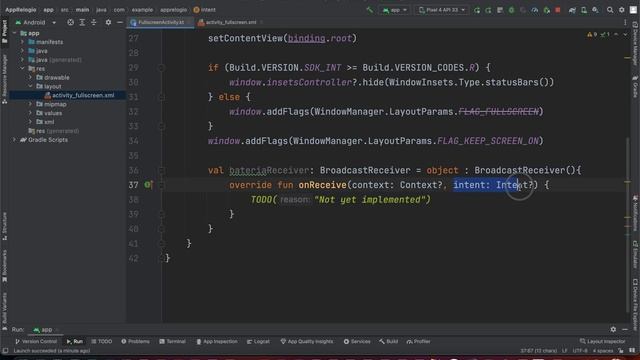Toggle the Notifications right side panel

[636, 213]
